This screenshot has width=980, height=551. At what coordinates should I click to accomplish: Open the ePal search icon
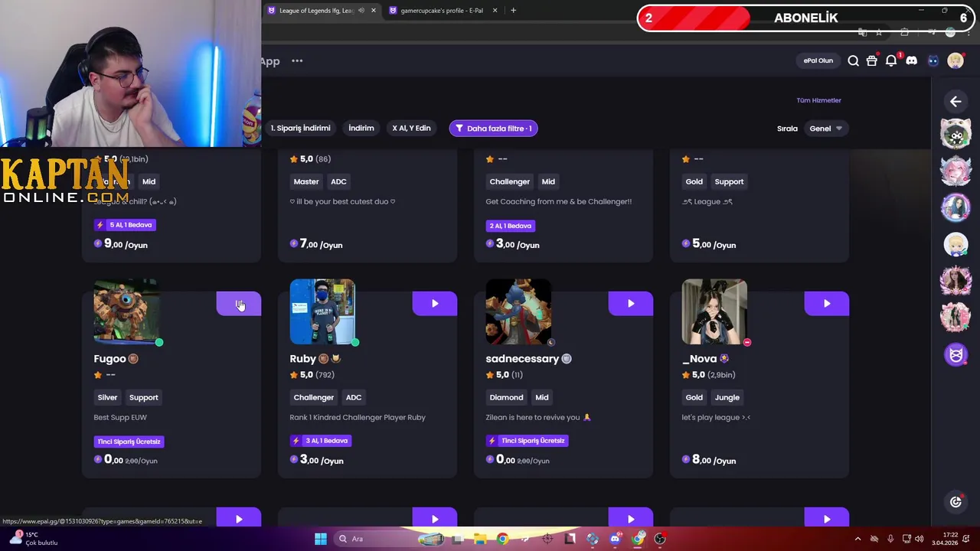(x=853, y=60)
